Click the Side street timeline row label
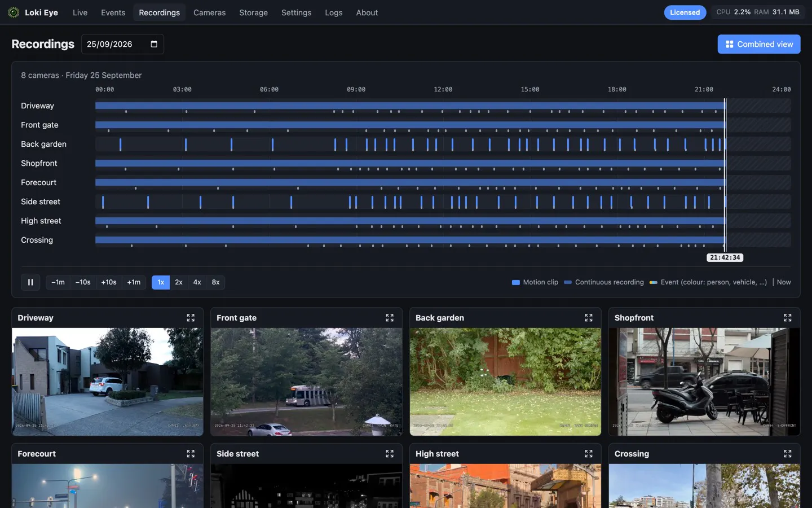This screenshot has height=508, width=812. (x=41, y=202)
